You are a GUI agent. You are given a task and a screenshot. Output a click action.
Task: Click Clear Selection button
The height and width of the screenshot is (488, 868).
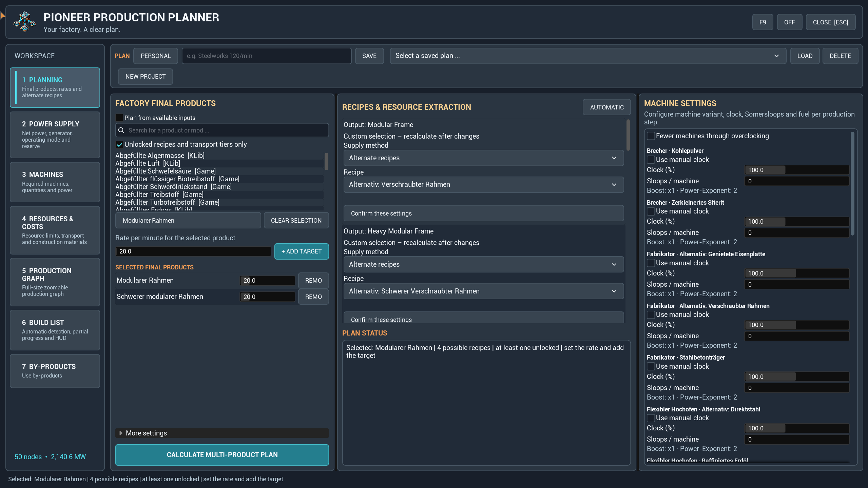296,221
